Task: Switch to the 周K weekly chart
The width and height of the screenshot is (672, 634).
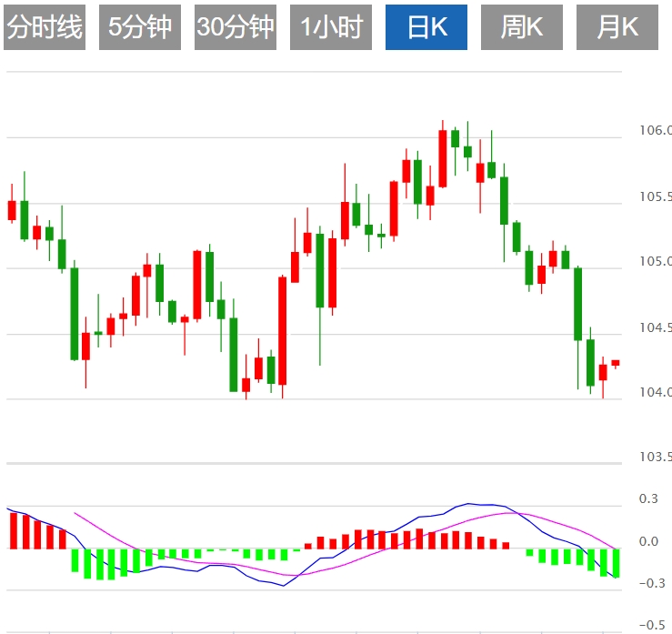Action: (x=521, y=27)
